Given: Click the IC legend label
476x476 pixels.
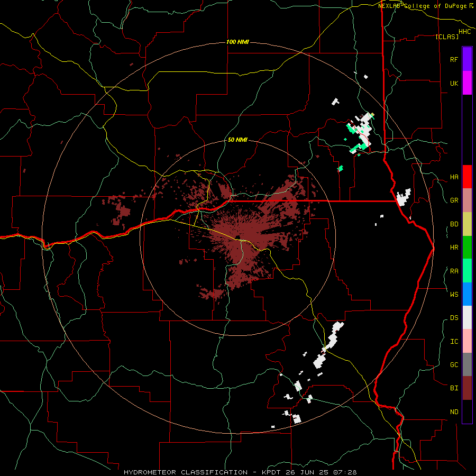Looking at the screenshot, I should point(454,342).
